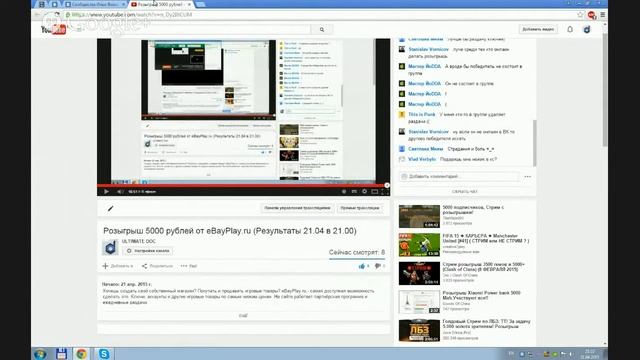Image resolution: width=640 pixels, height=360 pixels.
Task: Open the 'Розыгрыш Xiaomi Power bank' thumbnail
Action: click(419, 302)
